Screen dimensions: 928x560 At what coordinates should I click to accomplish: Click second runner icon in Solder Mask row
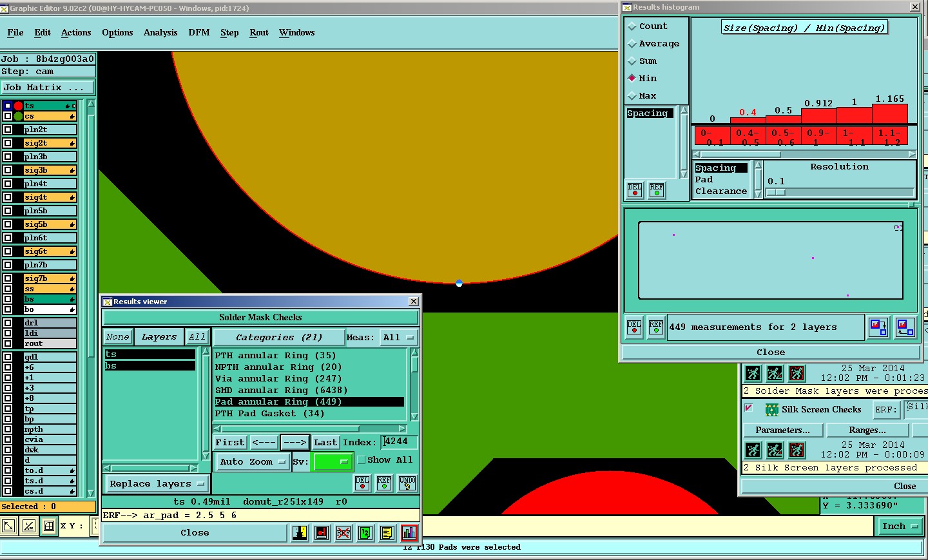tap(775, 373)
